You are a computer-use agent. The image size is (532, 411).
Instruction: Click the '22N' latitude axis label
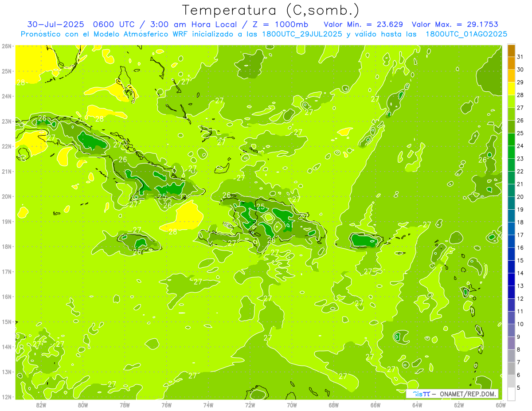6,146
